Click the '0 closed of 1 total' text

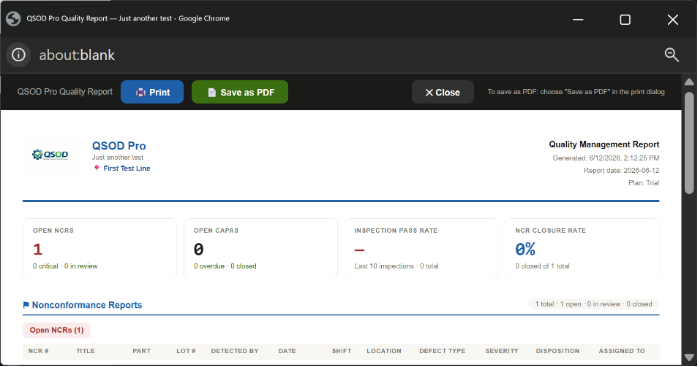point(542,266)
